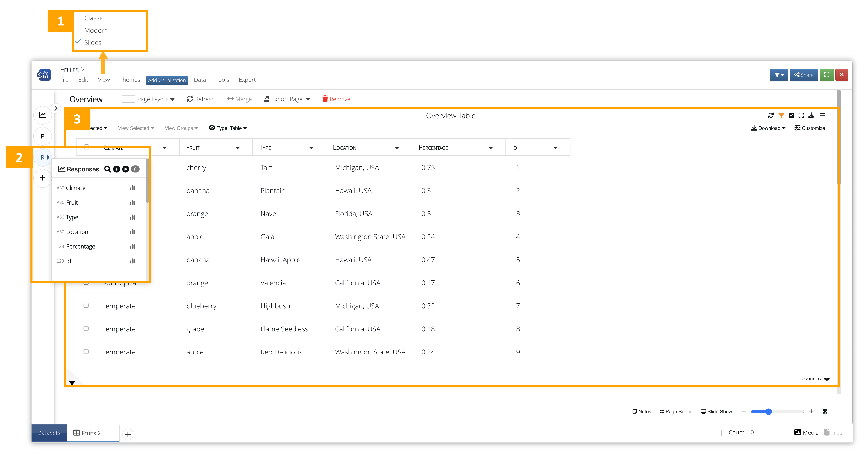Click the download icon in Overview Table header

click(x=811, y=115)
